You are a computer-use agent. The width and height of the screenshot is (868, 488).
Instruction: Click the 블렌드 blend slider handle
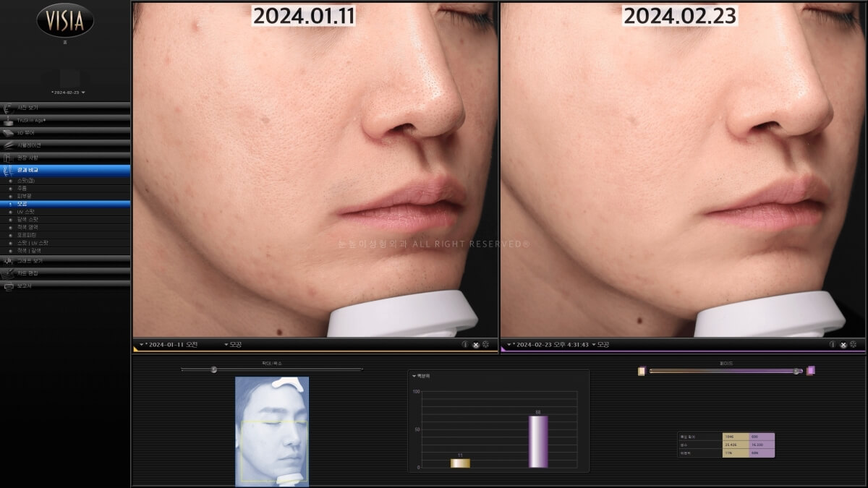pos(797,371)
